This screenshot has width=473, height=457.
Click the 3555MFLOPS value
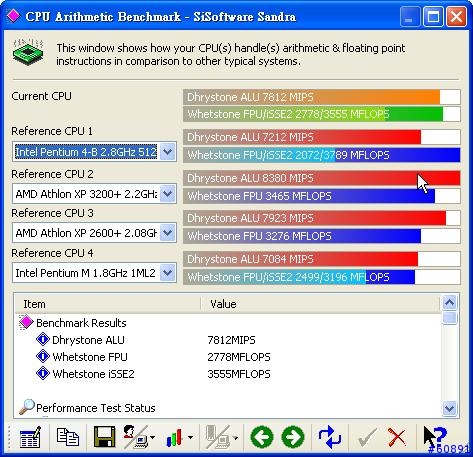point(239,374)
